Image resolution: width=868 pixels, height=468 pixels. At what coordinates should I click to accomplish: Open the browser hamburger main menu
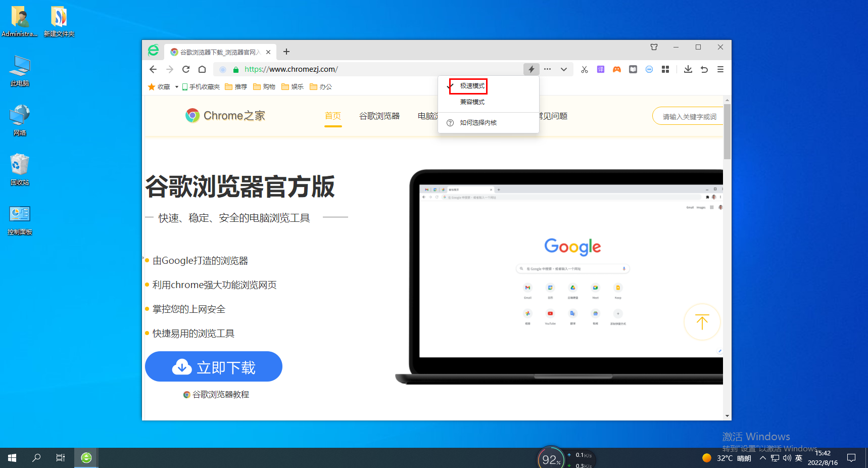point(720,69)
